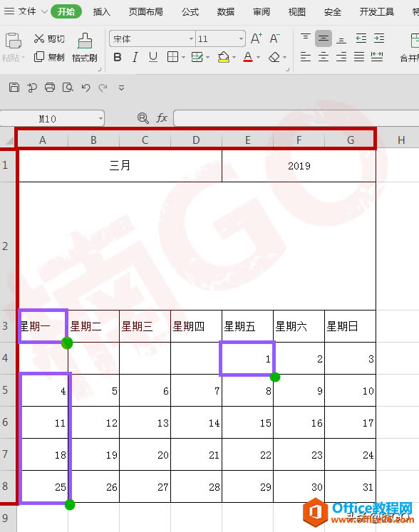Click the Paste clipboard icon

[x=14, y=41]
